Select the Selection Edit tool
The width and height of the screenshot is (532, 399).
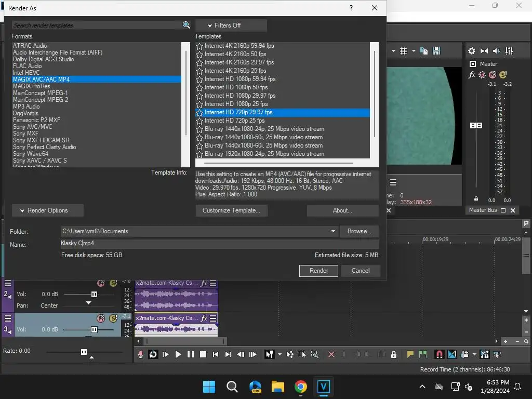pyautogui.click(x=302, y=354)
